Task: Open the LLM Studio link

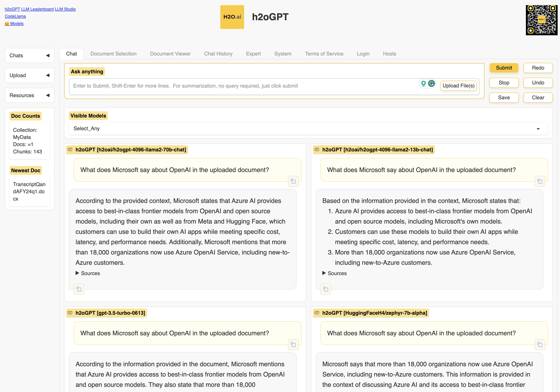Action: (x=65, y=9)
